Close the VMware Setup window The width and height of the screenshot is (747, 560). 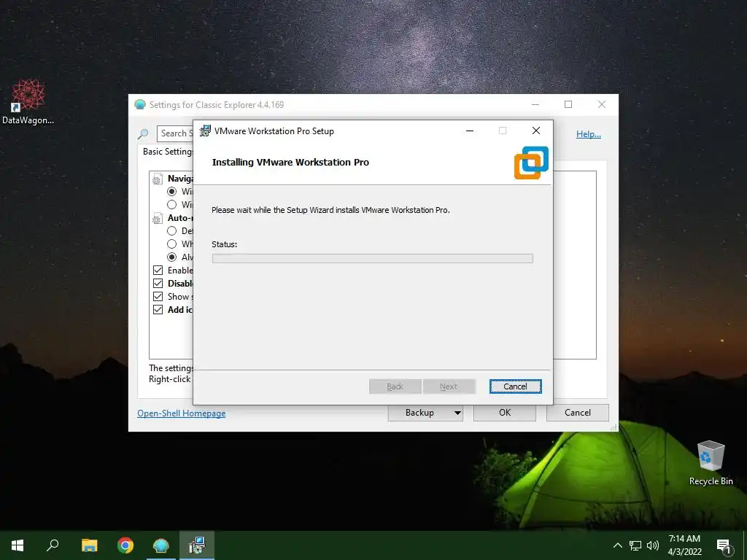click(x=536, y=131)
